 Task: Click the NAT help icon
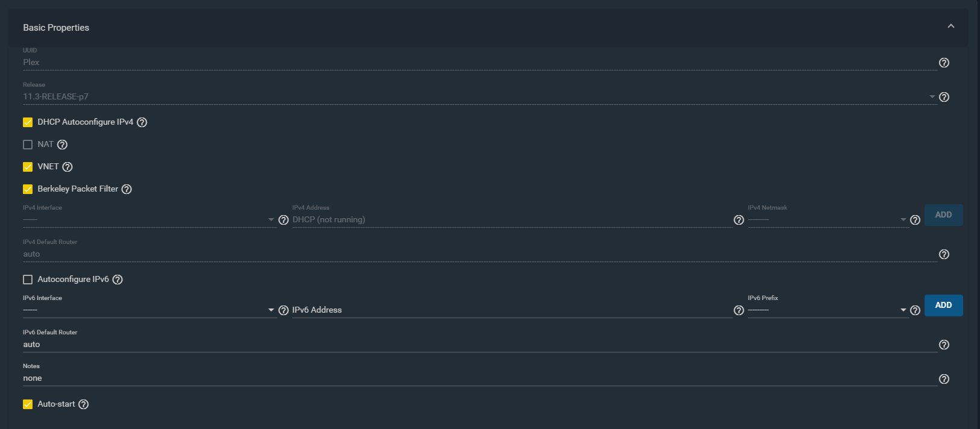click(62, 145)
